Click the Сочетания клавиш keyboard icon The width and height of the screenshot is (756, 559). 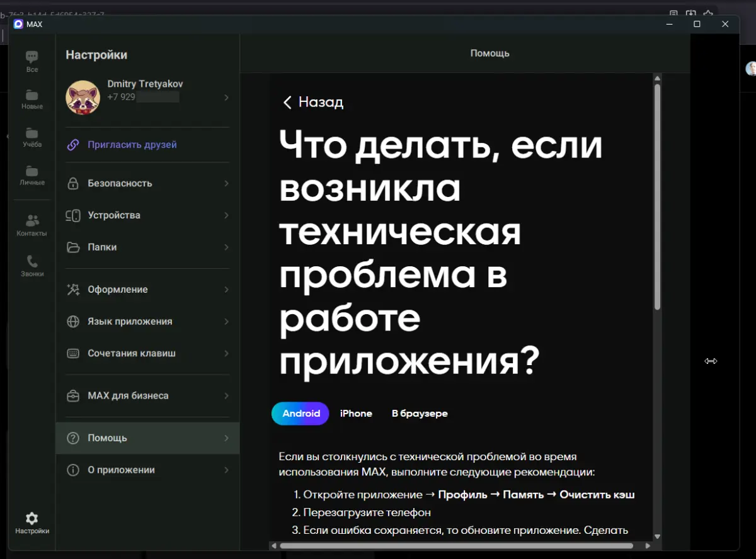(x=74, y=353)
